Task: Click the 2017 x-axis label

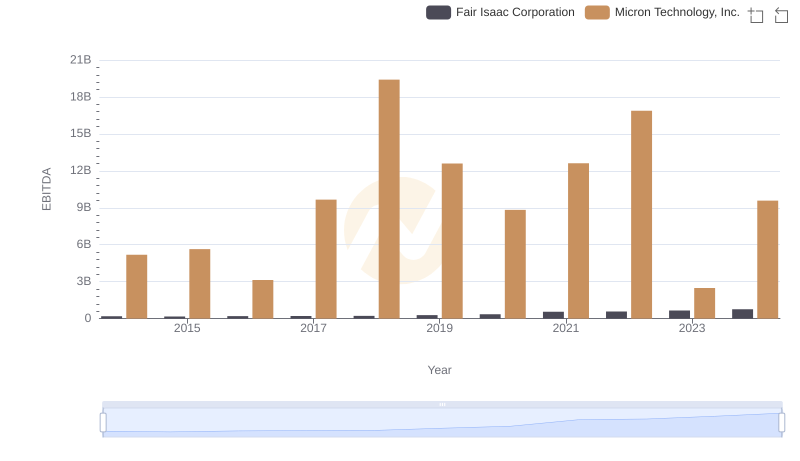Action: tap(313, 328)
